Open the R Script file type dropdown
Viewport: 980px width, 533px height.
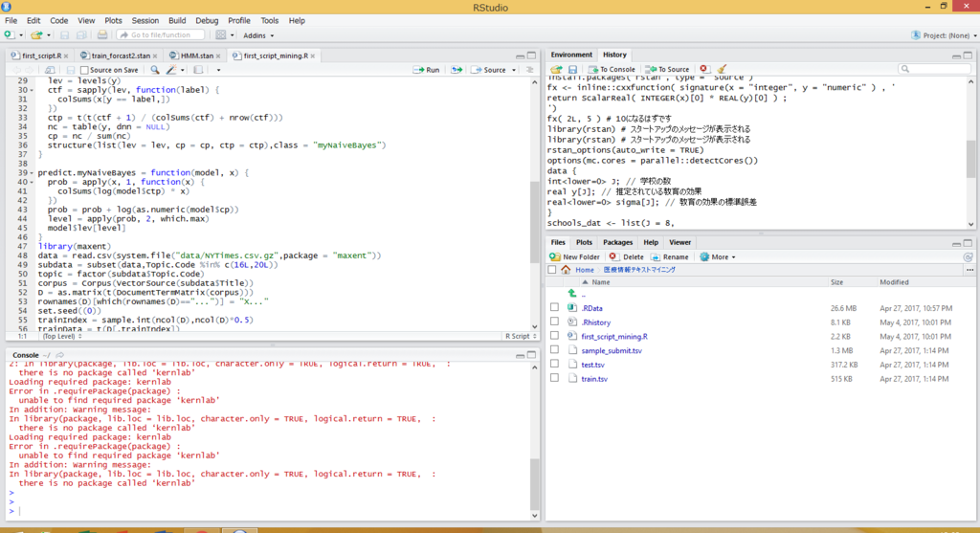tap(522, 336)
